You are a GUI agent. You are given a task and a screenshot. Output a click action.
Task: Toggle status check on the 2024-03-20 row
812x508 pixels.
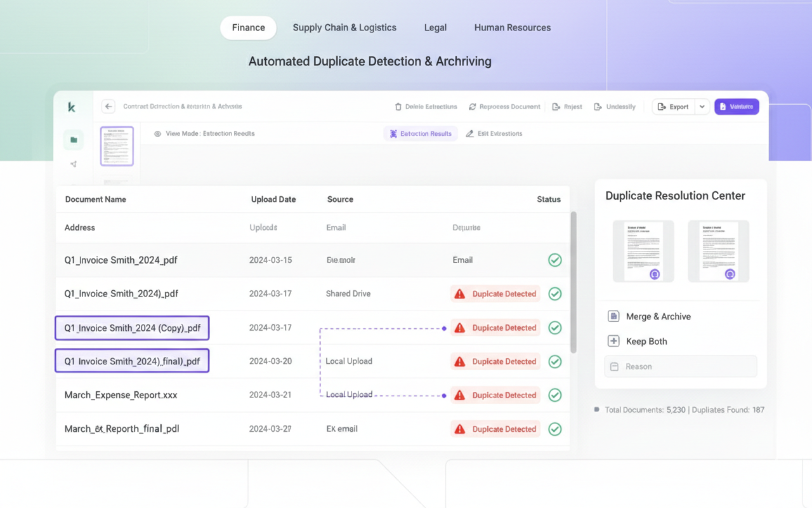555,361
